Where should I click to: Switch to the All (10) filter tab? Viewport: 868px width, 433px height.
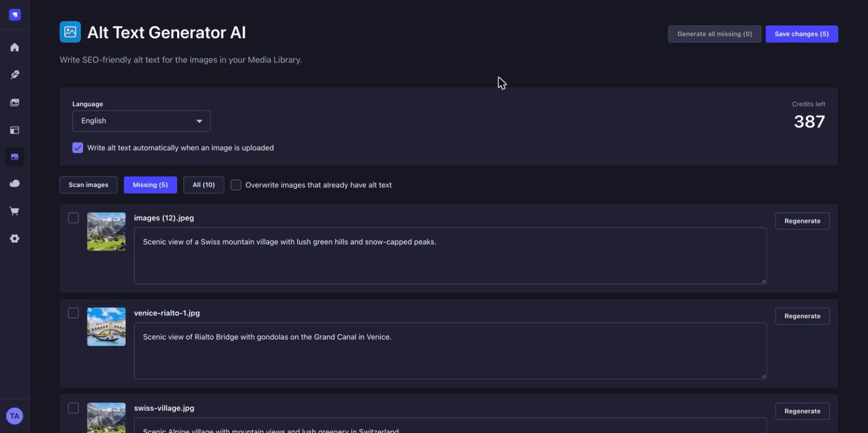tap(204, 185)
